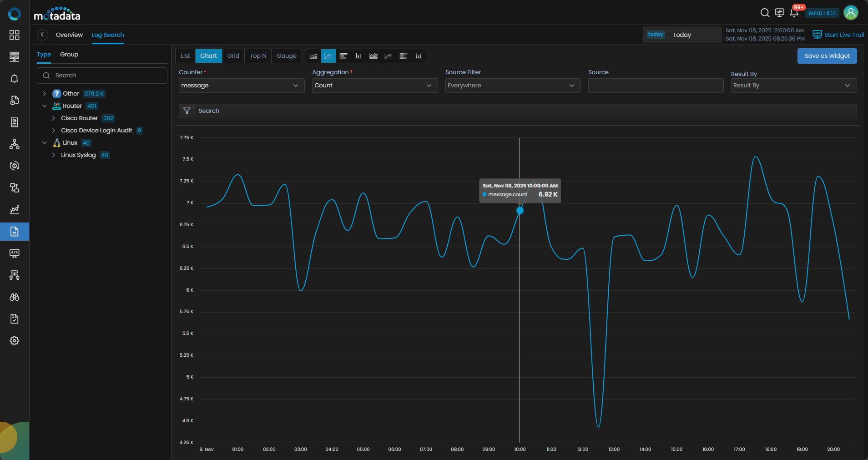This screenshot has height=460, width=868.
Task: Select the area chart type icon
Action: click(313, 56)
